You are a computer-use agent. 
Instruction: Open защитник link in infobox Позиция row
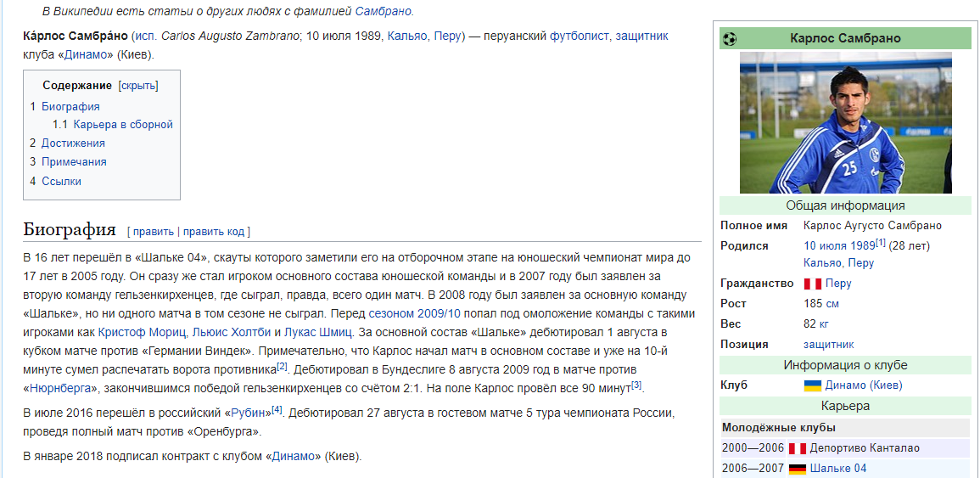point(828,345)
